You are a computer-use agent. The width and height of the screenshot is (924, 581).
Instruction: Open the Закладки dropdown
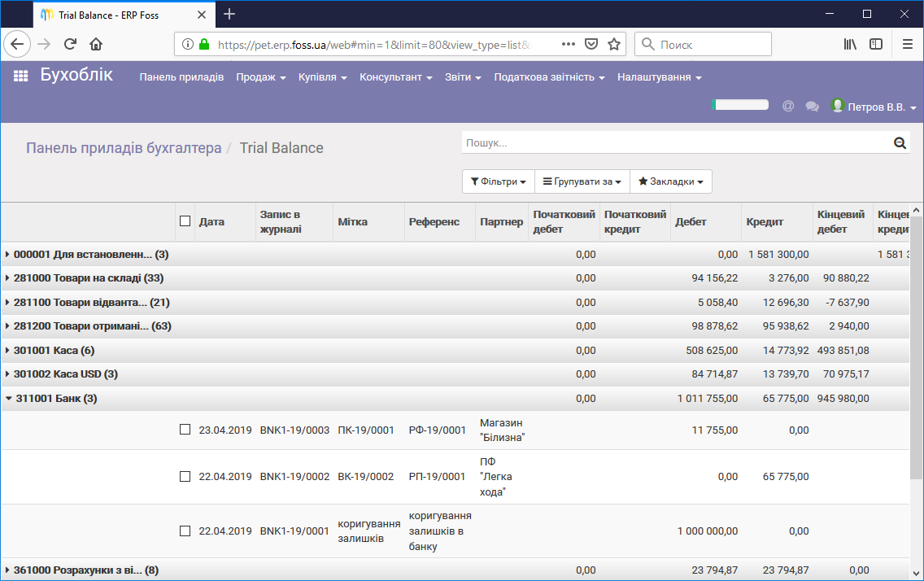671,181
